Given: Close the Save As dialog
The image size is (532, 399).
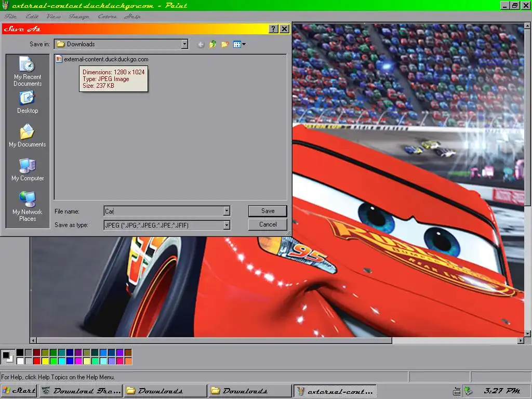Looking at the screenshot, I should pyautogui.click(x=284, y=29).
